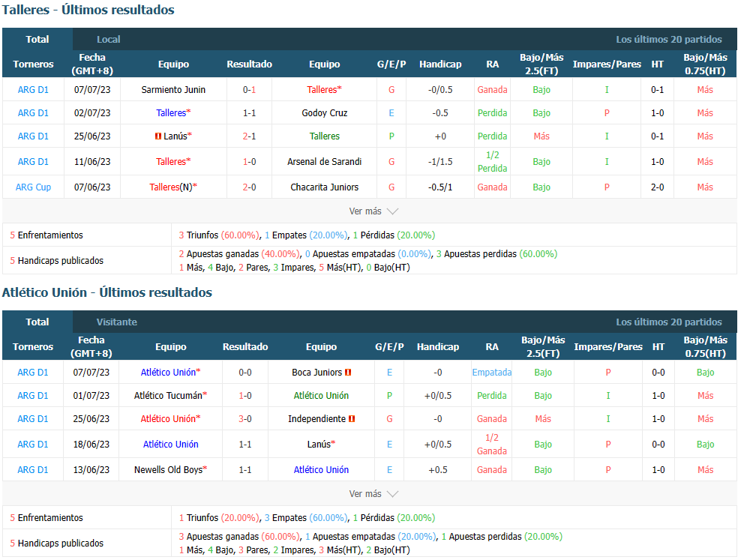Click Más under Bajo/Más 2.5 for Independiente row
This screenshot has height=560, width=741.
(x=543, y=418)
